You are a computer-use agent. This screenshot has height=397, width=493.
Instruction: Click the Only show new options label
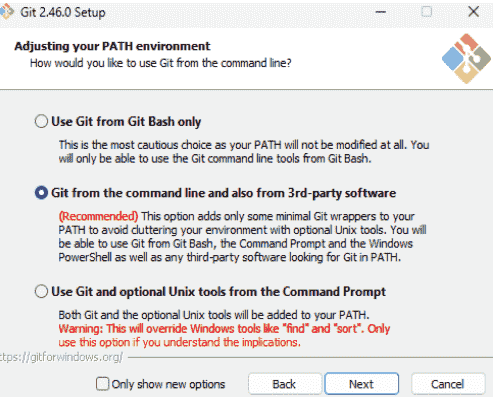pyautogui.click(x=168, y=384)
